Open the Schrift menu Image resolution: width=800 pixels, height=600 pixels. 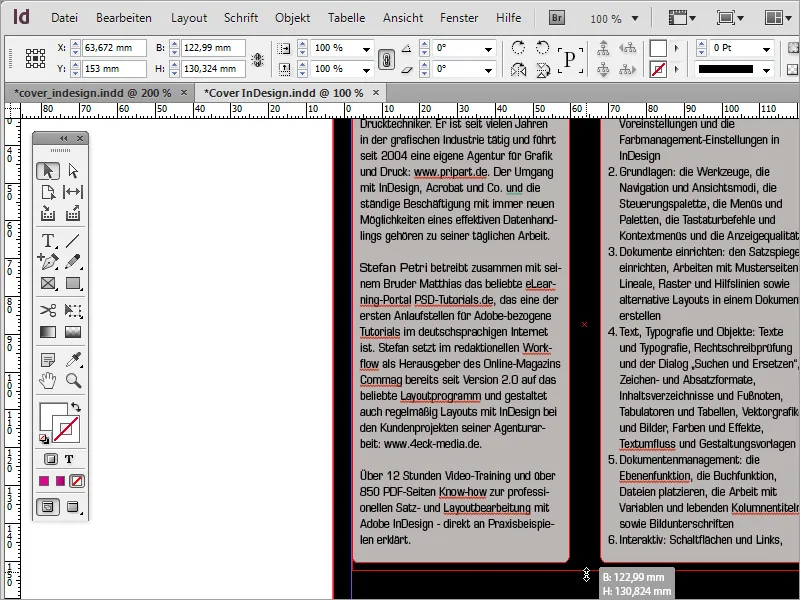pyautogui.click(x=241, y=18)
